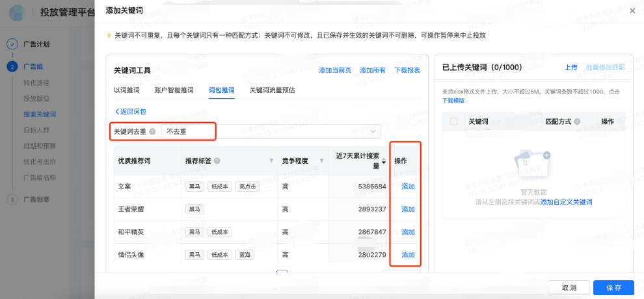Click 添加当前页 link
The width and height of the screenshot is (644, 299).
pyautogui.click(x=335, y=70)
